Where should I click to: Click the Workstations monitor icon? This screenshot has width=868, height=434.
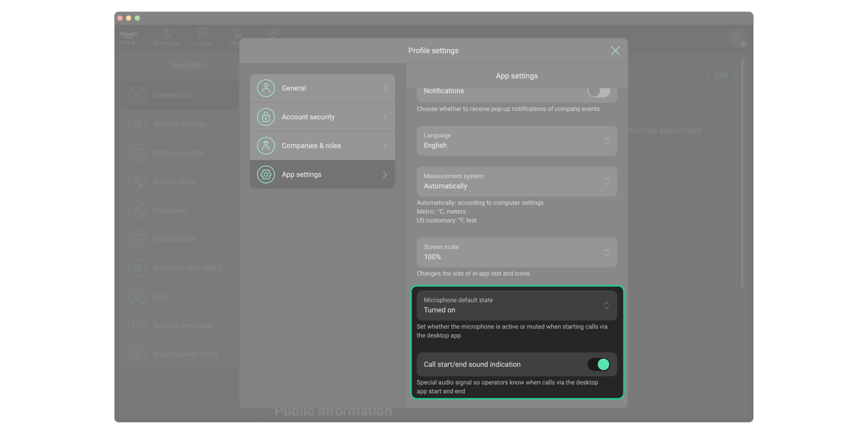[x=137, y=239]
